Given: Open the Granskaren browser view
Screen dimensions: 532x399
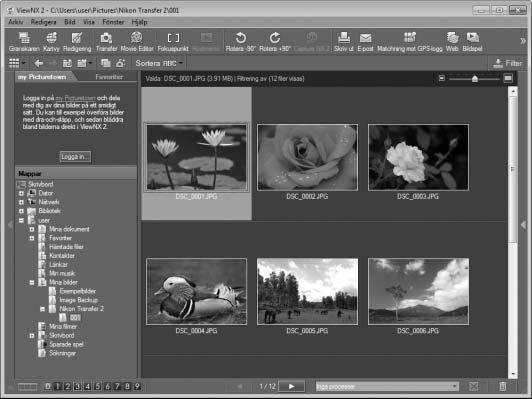Looking at the screenshot, I should click(24, 42).
